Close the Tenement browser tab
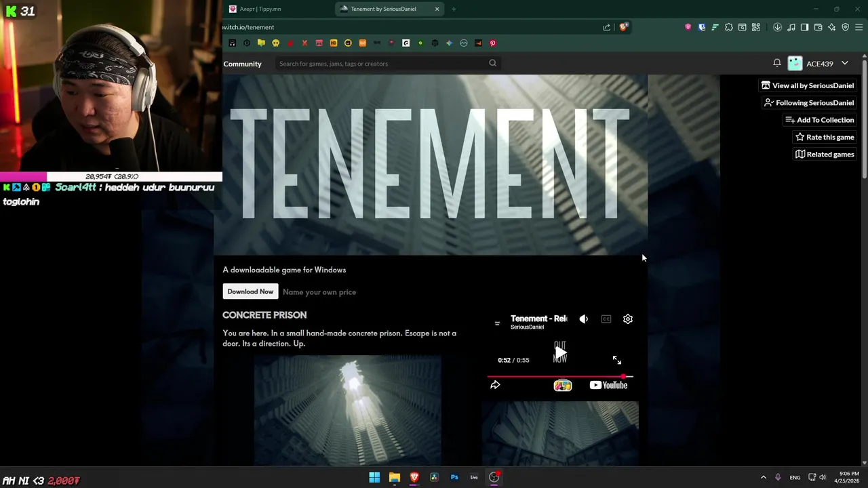The image size is (868, 488). pyautogui.click(x=437, y=9)
